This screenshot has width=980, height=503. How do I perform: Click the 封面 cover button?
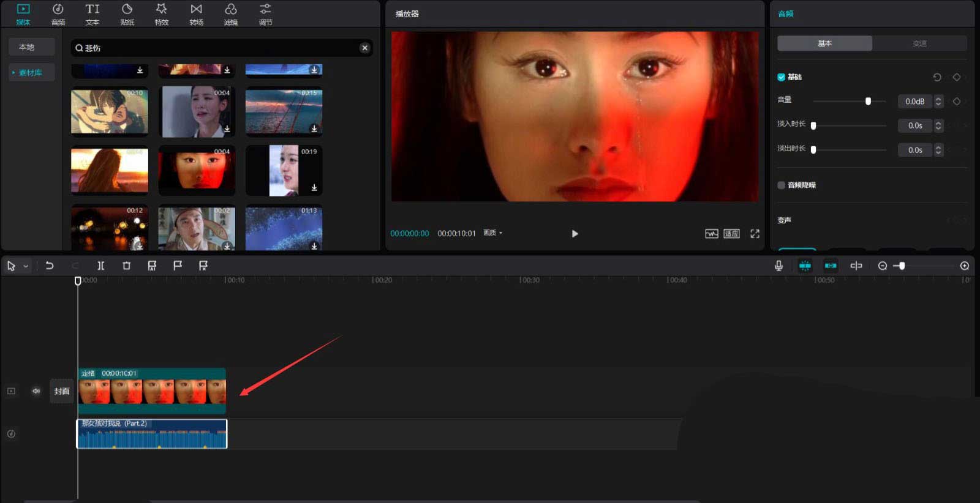62,391
